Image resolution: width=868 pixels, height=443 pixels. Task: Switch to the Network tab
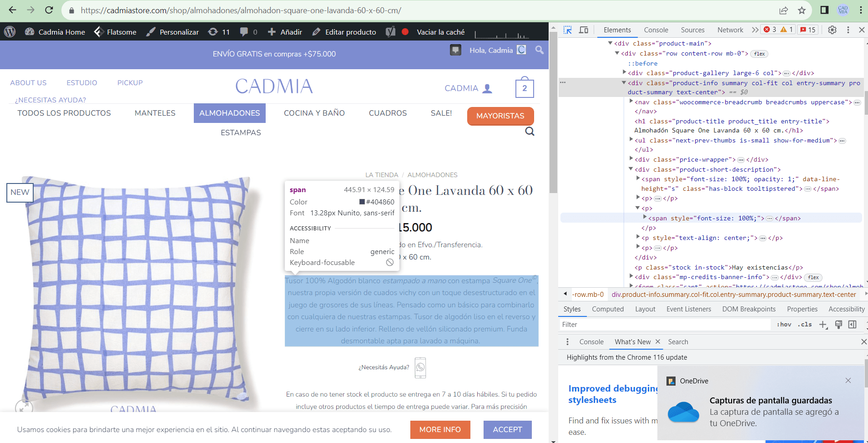[x=730, y=30]
